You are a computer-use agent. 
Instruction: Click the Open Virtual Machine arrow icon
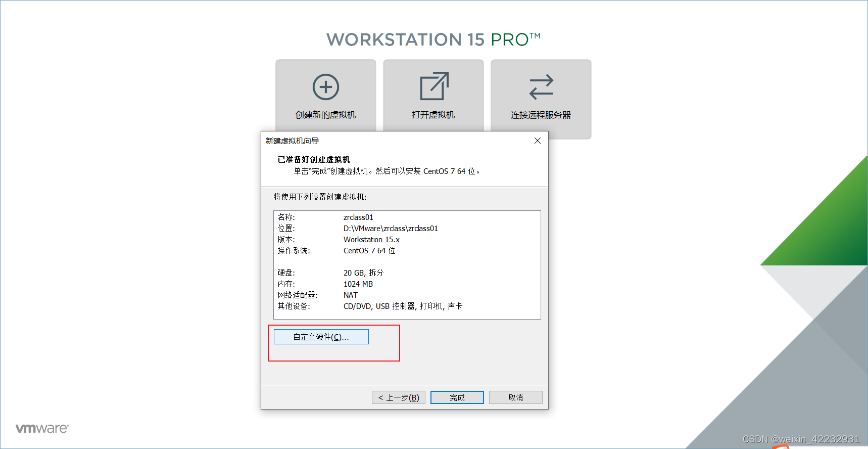tap(434, 86)
